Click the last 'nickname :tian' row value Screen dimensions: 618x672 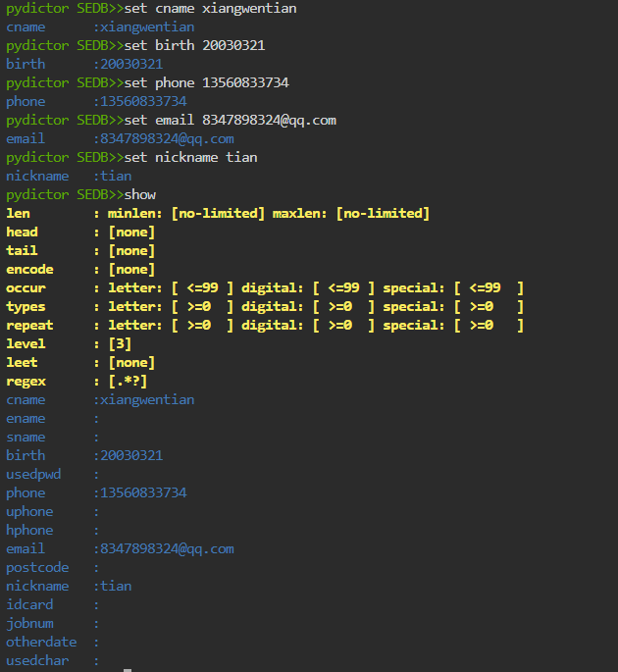click(x=116, y=587)
